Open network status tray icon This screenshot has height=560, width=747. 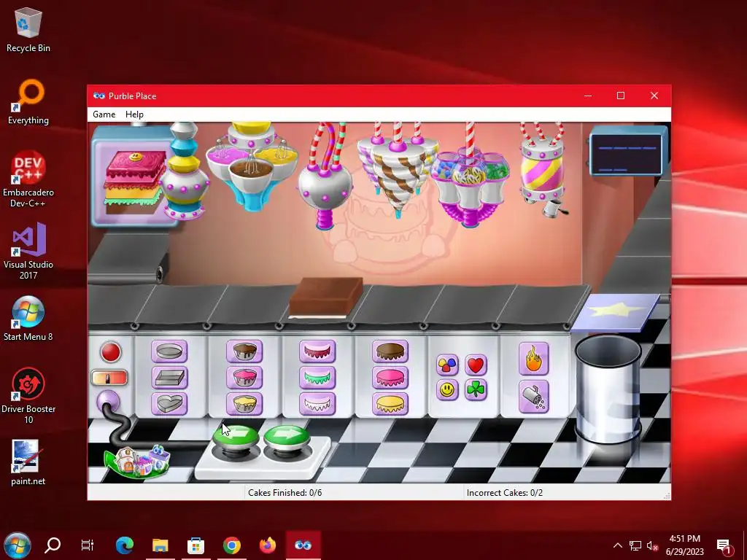[x=635, y=545]
